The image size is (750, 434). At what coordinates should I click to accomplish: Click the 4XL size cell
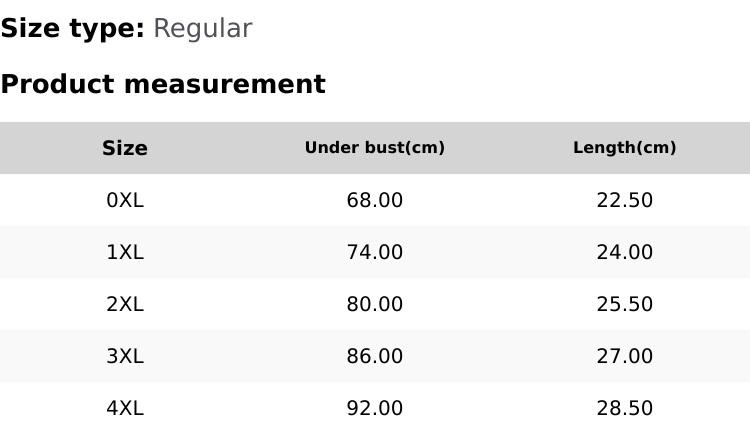125,408
